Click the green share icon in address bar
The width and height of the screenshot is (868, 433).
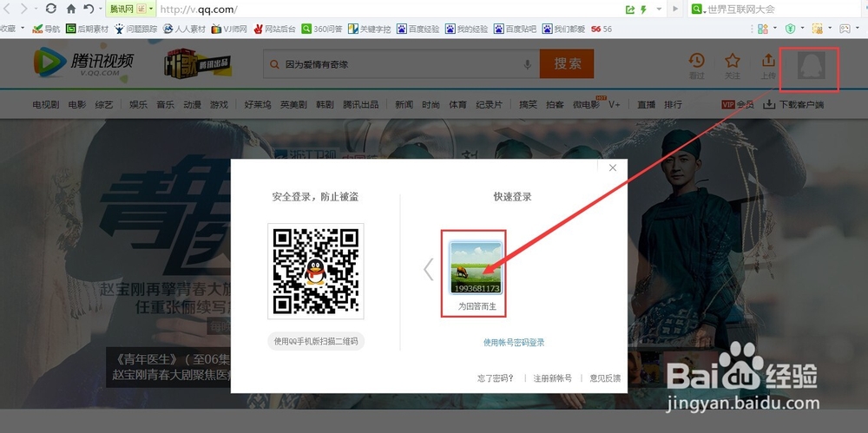(630, 10)
